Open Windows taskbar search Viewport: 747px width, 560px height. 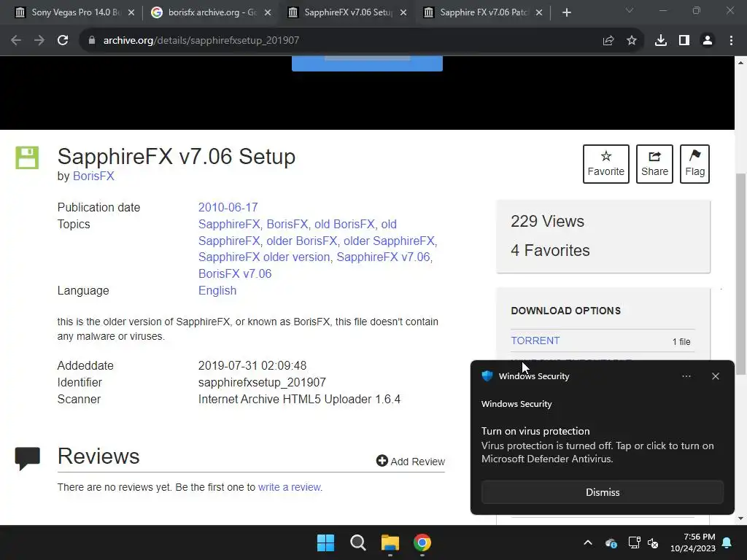pyautogui.click(x=357, y=542)
